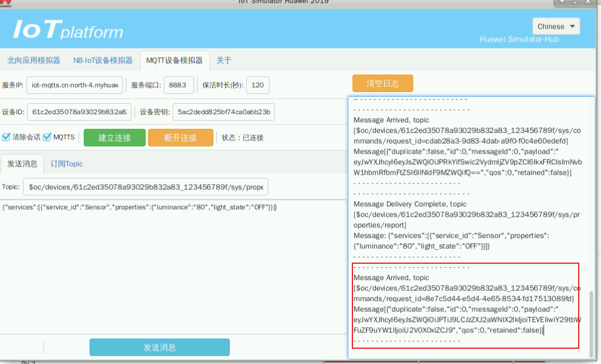Select the MQTT设备模拟器 tab
Image resolution: width=601 pixels, height=364 pixels.
(x=174, y=60)
